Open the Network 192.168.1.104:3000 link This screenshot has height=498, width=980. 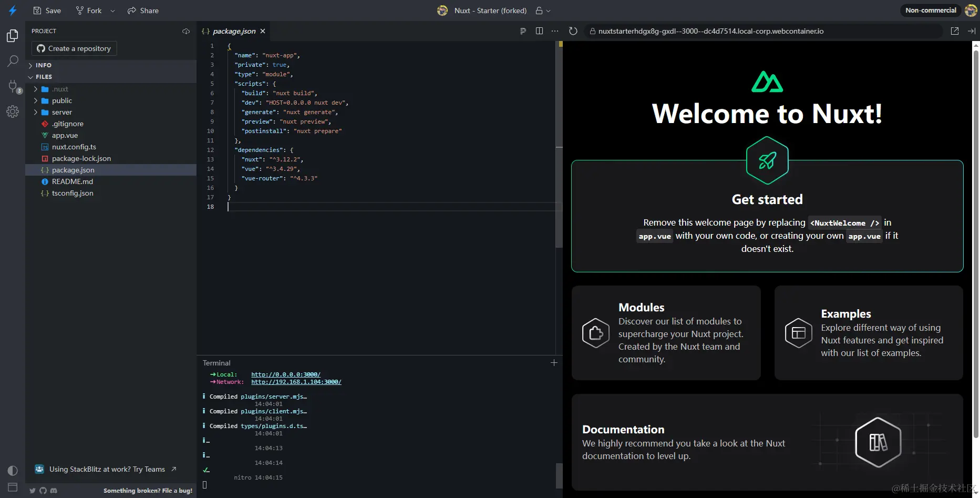(x=296, y=382)
